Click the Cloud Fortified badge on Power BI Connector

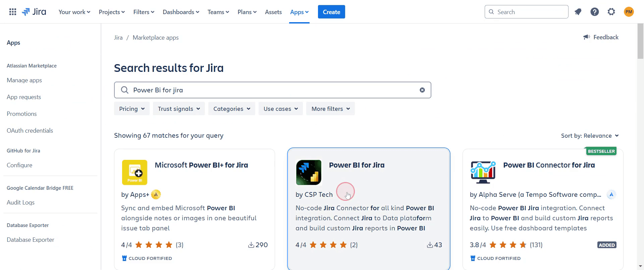495,258
